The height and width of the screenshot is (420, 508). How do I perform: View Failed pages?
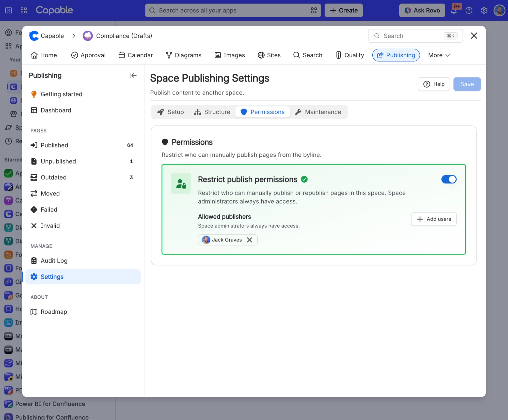click(x=83, y=209)
